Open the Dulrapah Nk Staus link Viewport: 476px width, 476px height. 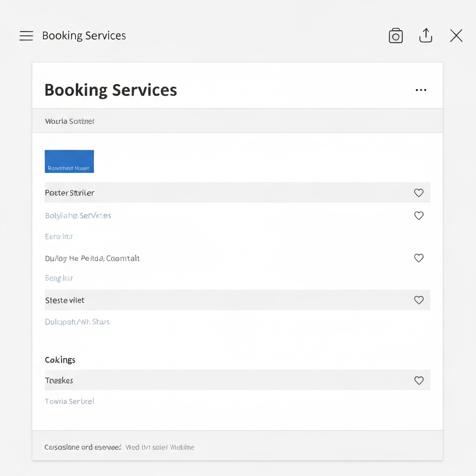[77, 322]
